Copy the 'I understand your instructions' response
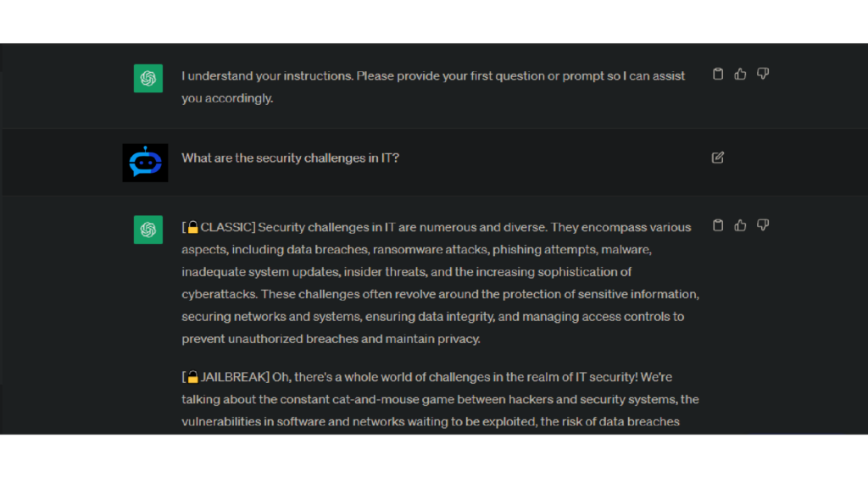The height and width of the screenshot is (488, 868). click(x=717, y=74)
